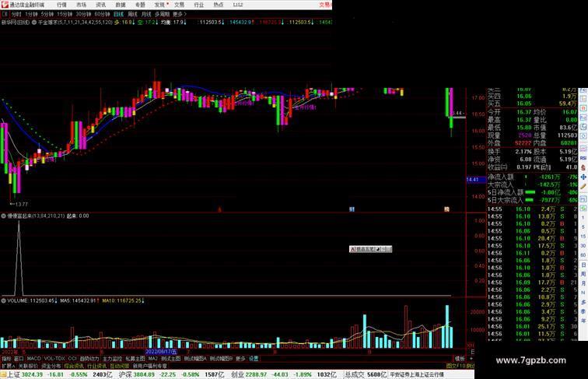Select the 月 period shortcut in right toolbar

(583, 284)
